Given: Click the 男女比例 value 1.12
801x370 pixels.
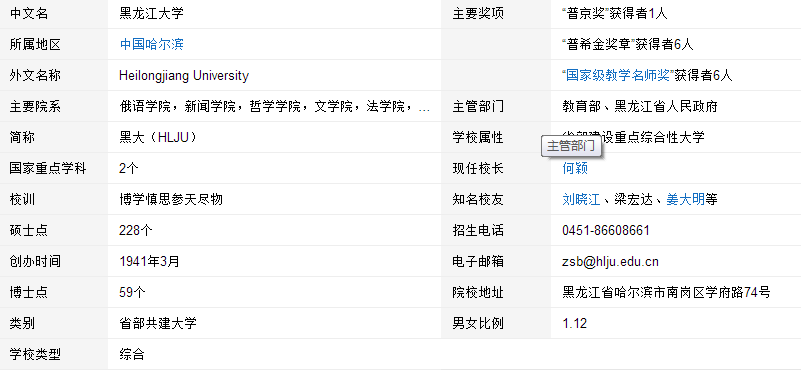Looking at the screenshot, I should pos(575,323).
